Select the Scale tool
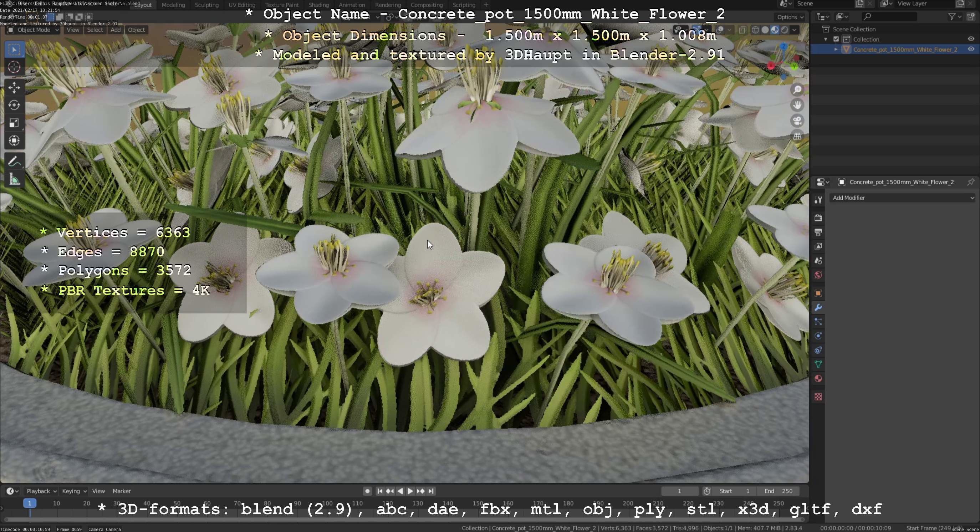980x532 pixels. pos(14,123)
